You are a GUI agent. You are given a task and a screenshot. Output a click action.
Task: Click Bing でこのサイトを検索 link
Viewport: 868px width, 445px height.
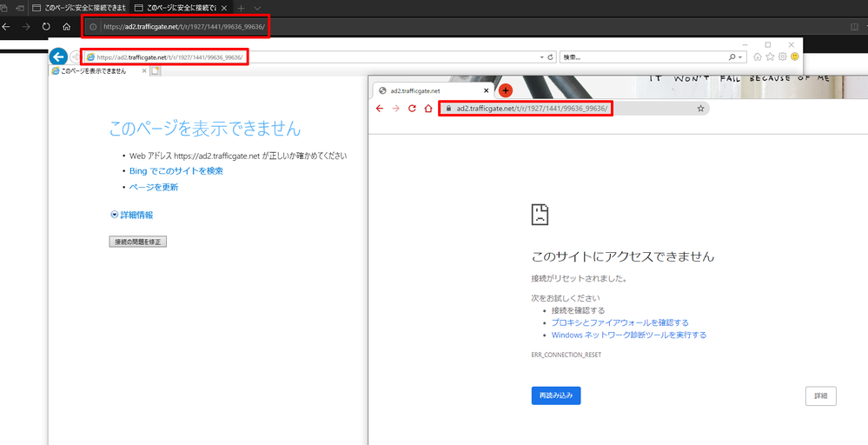point(176,171)
